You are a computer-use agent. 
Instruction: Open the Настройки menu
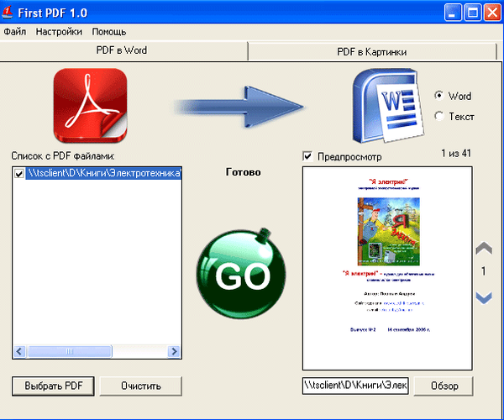(x=59, y=32)
